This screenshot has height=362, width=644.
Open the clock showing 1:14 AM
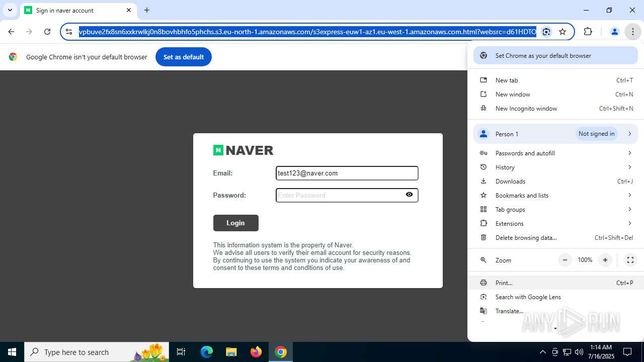[601, 352]
